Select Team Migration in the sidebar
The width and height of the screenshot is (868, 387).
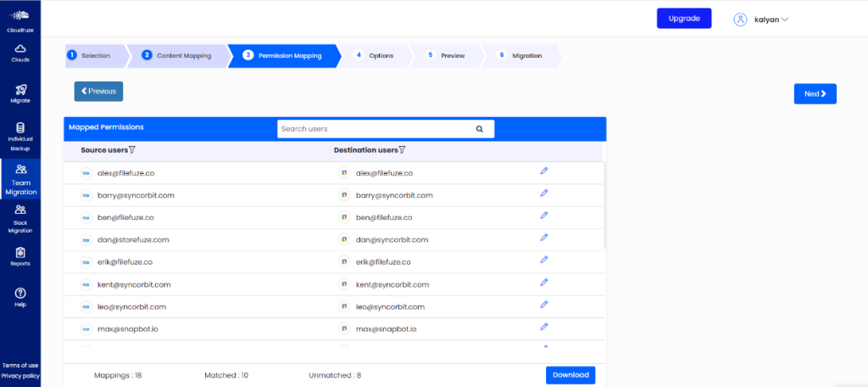click(20, 180)
